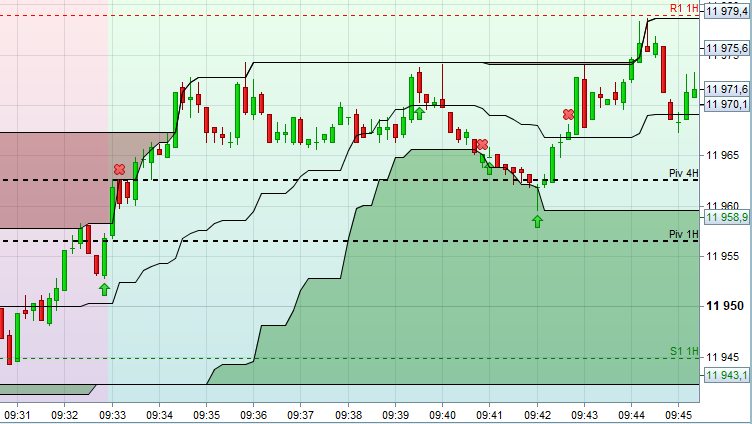Image resolution: width=752 pixels, height=424 pixels.
Task: Select the 11 971,6 price label
Action: (726, 89)
